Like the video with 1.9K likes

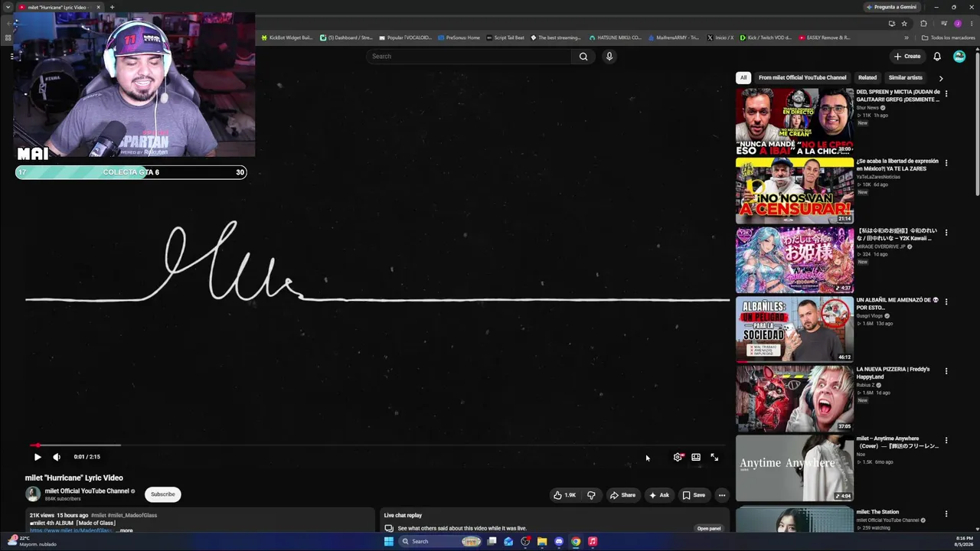[x=564, y=495]
